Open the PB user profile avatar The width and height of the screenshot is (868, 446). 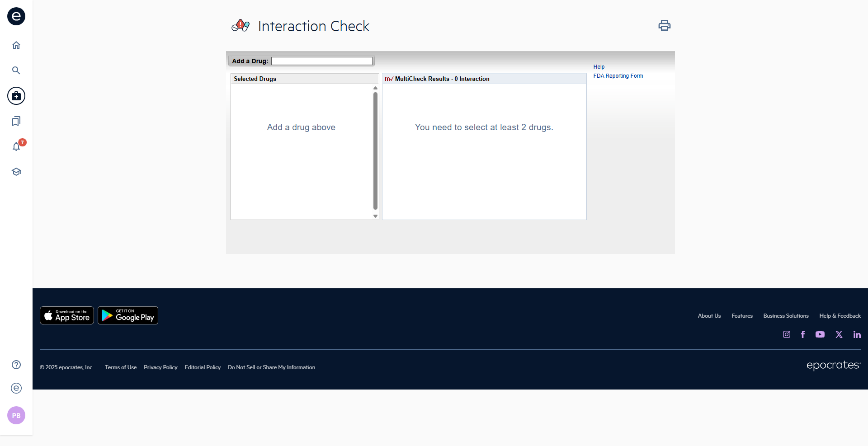16,415
